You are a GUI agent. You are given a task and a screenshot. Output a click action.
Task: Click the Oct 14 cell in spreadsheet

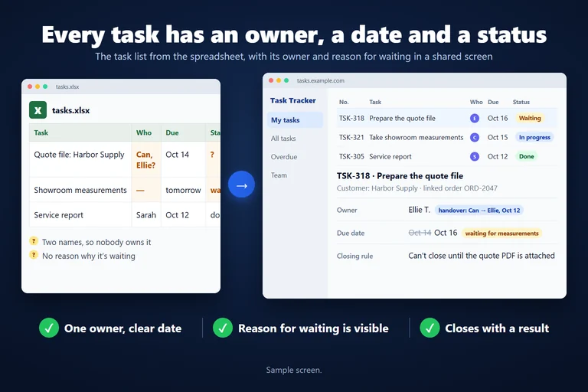[184, 159]
